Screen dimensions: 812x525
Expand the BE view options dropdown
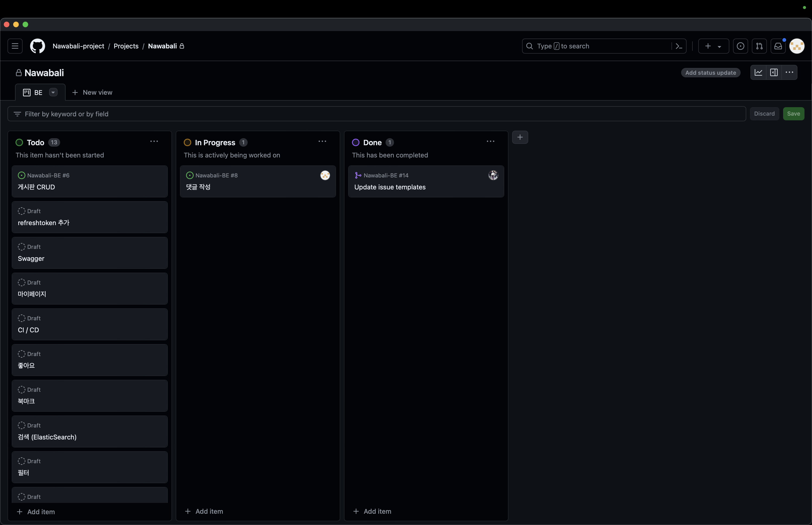(x=53, y=92)
